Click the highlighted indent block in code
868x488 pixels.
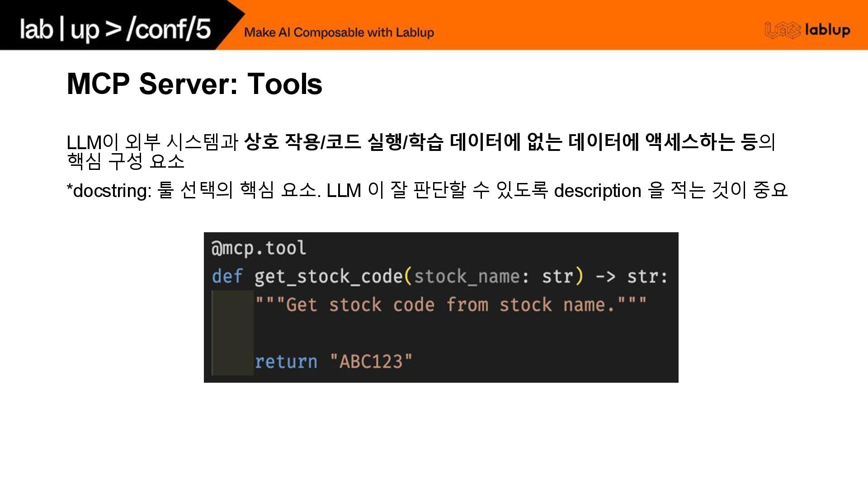[232, 333]
